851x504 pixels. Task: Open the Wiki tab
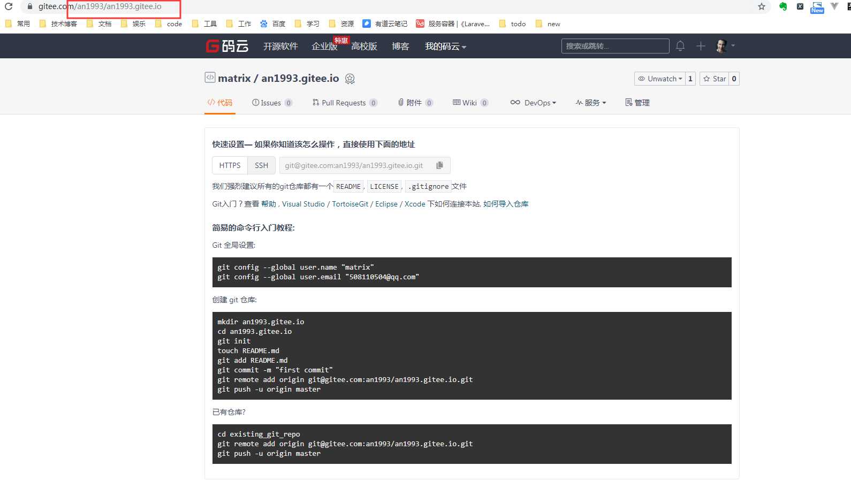tap(470, 103)
